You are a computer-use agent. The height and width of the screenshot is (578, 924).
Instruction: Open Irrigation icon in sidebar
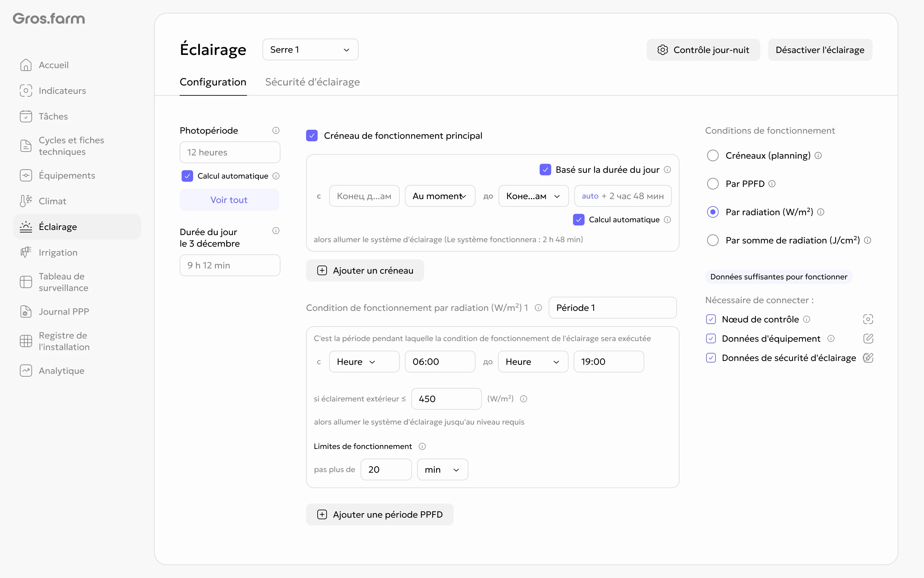tap(26, 252)
